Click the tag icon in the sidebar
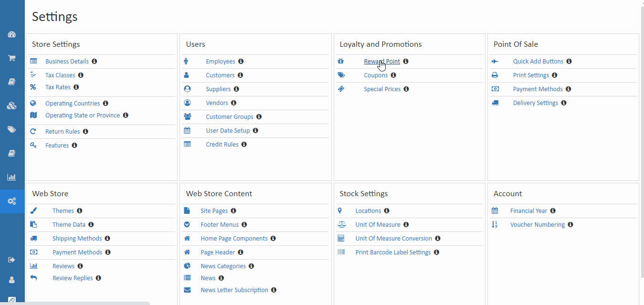Screen dimensions: 644x305 [12, 129]
